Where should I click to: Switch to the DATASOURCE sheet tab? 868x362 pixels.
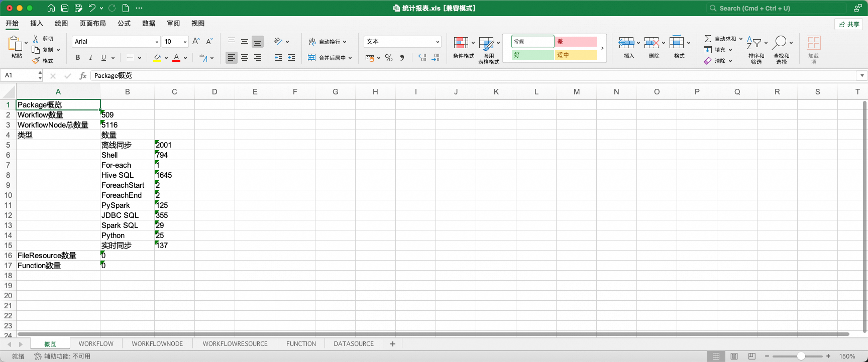[x=354, y=344]
